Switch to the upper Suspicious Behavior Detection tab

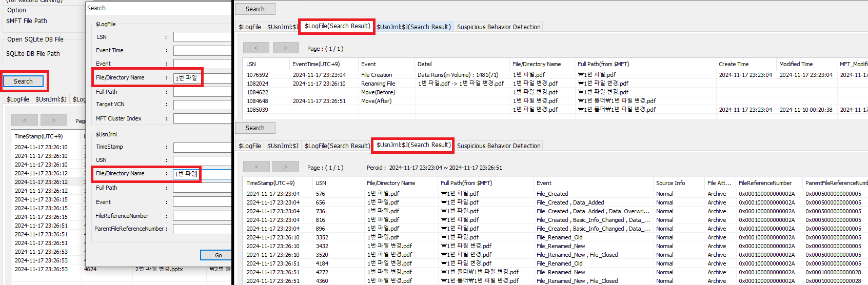498,27
